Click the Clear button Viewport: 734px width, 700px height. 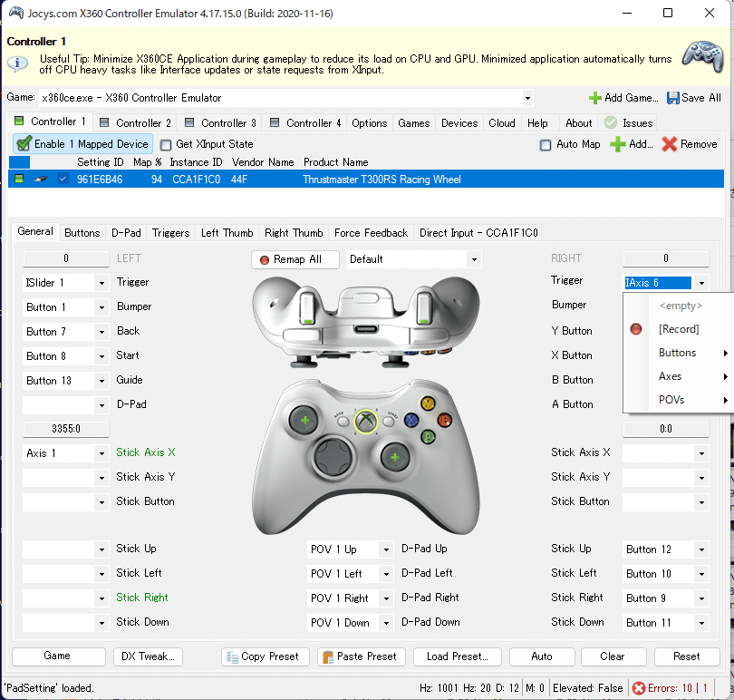613,656
